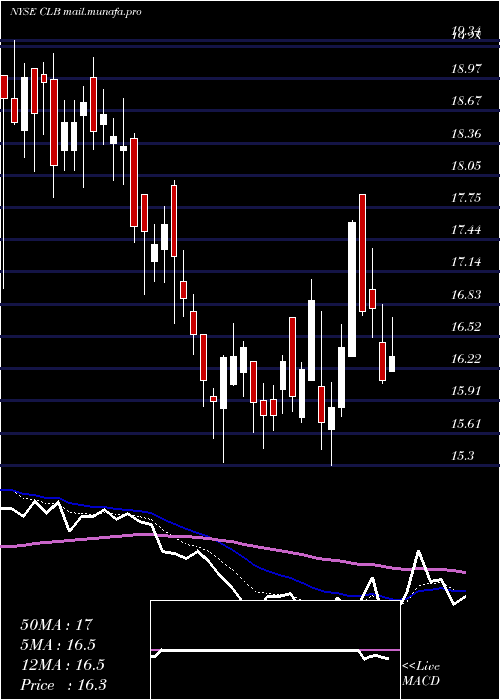Select the 17.75 price axis label

point(467,198)
